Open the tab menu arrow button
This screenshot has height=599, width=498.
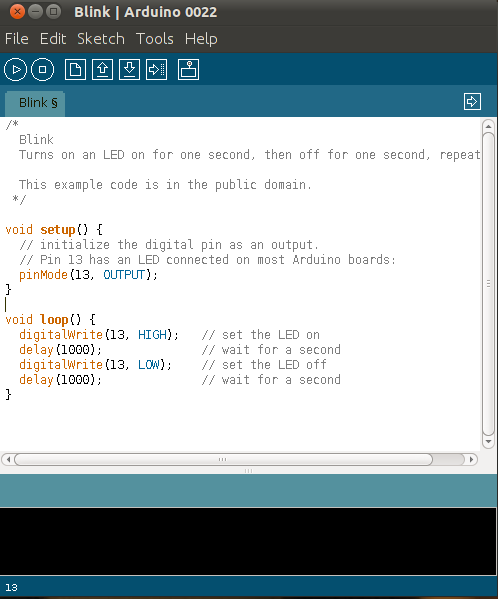pos(472,102)
